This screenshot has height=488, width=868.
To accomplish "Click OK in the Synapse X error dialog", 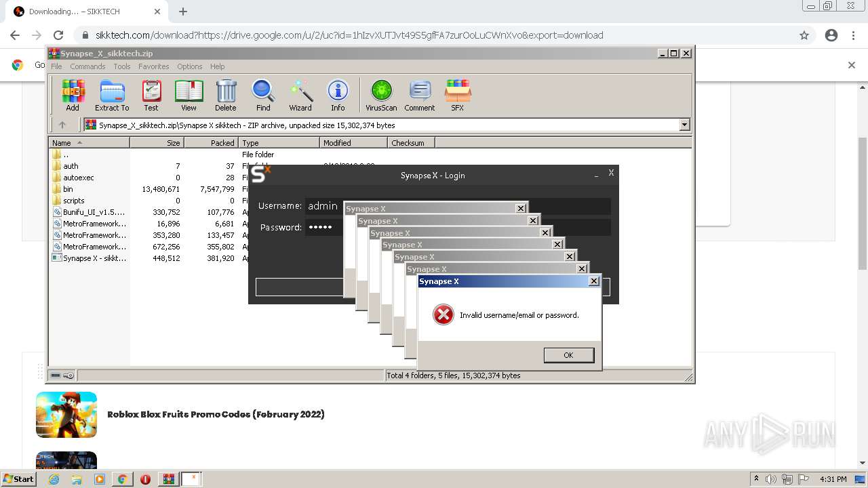I will 568,355.
